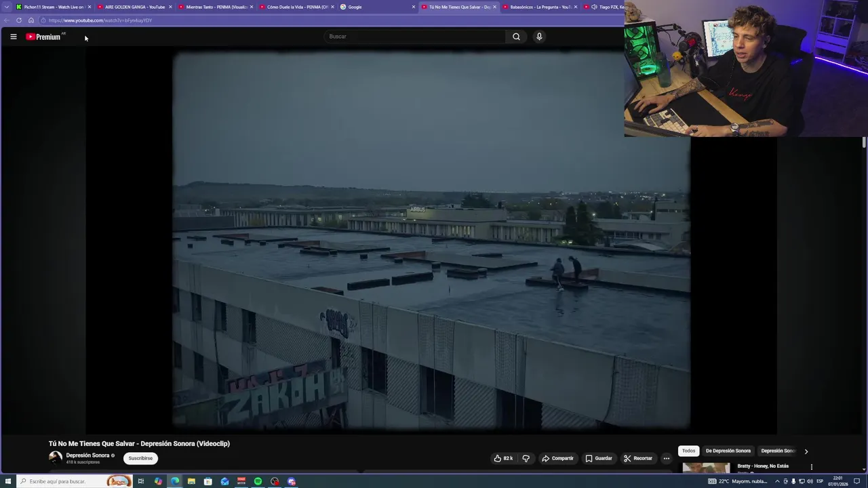Viewport: 868px width, 488px height.
Task: Switch to the Google tab
Action: click(x=376, y=7)
